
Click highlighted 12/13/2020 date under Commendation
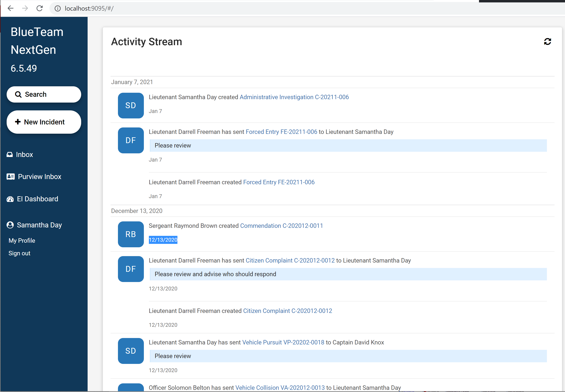pos(163,240)
